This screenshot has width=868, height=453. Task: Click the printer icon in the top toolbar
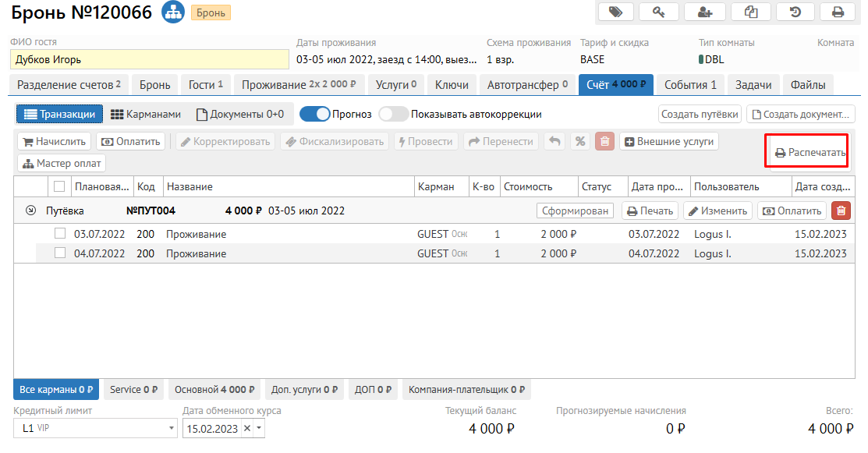tap(838, 12)
